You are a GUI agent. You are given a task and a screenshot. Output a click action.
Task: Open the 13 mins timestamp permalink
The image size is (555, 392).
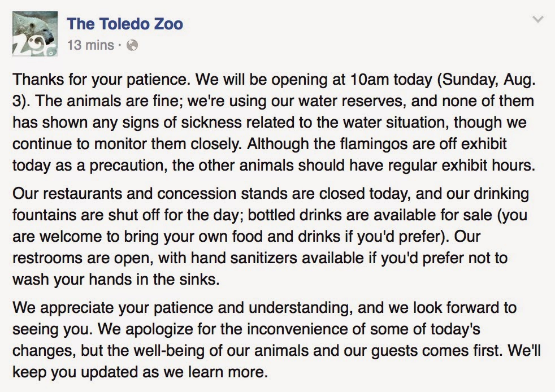coord(90,45)
